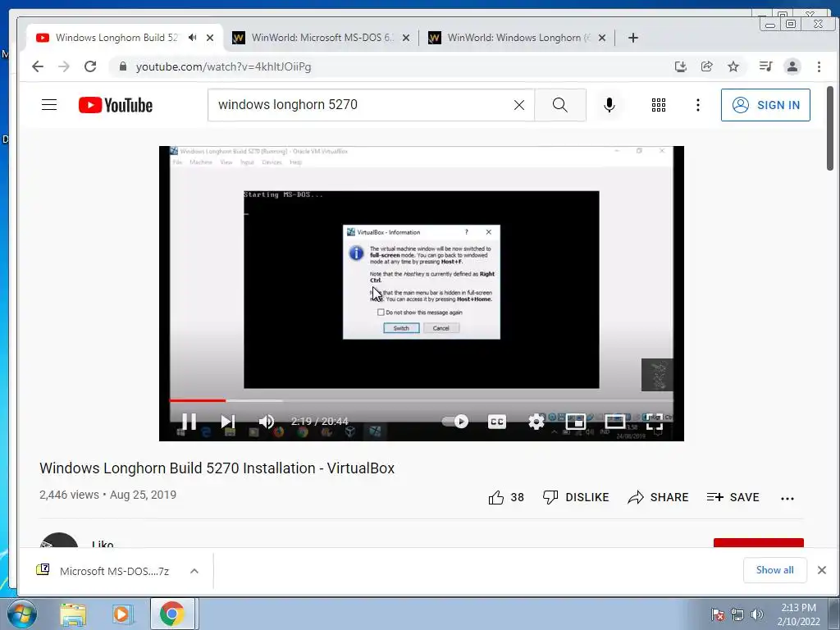840x630 pixels.
Task: Go back to the previous page
Action: 38,66
